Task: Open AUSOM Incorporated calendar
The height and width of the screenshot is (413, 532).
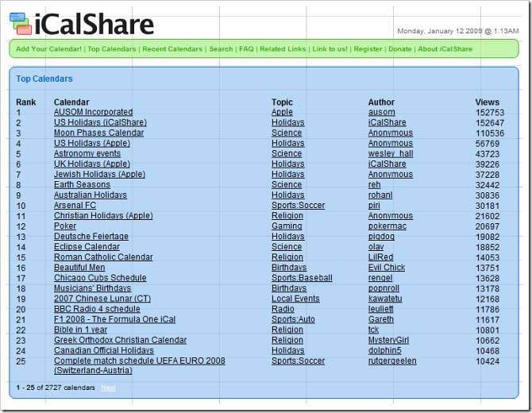Action: point(94,112)
